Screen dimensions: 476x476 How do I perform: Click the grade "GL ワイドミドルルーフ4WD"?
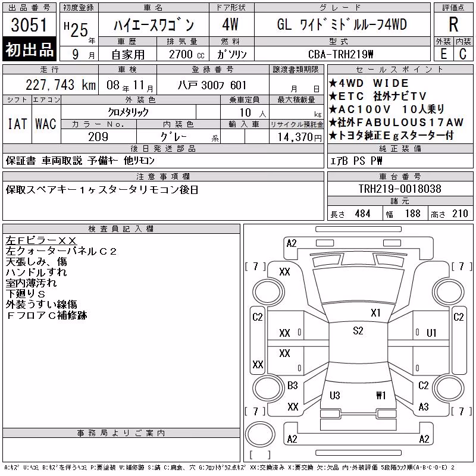coord(342,24)
